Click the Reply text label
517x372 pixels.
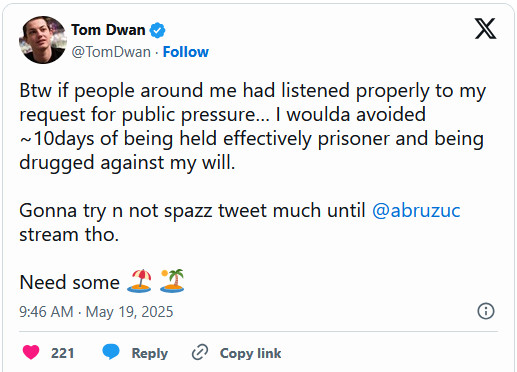150,353
